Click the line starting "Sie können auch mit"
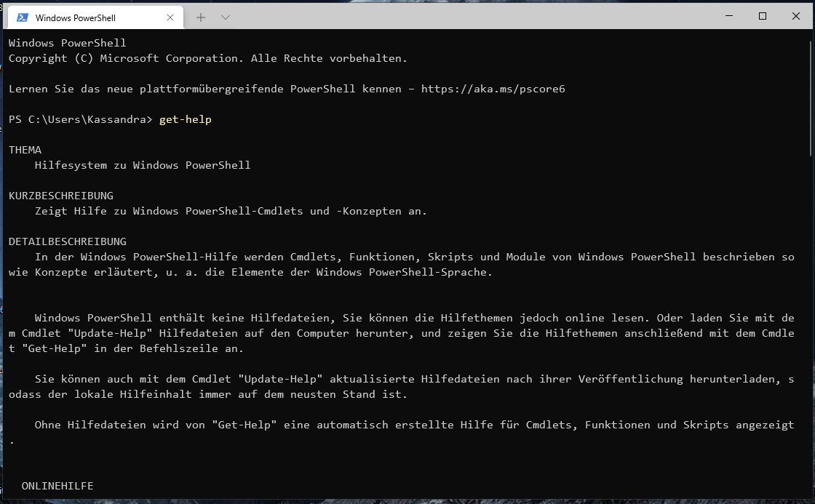This screenshot has height=504, width=815. pos(414,380)
